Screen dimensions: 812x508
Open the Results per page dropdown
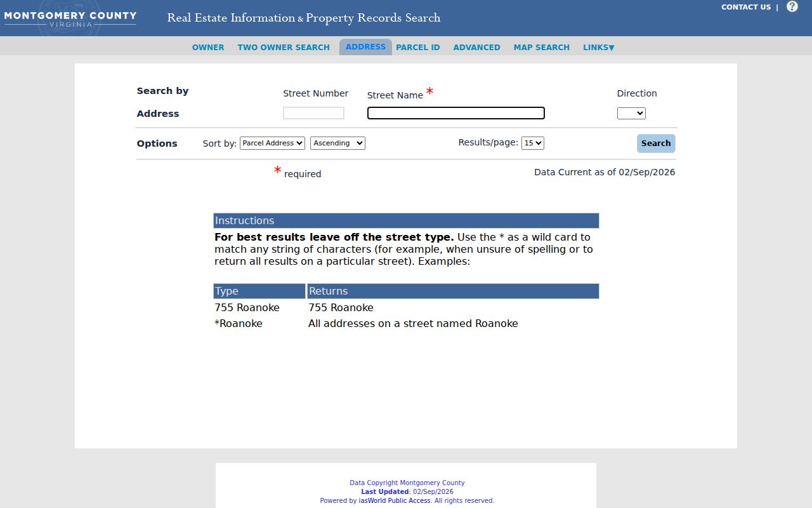[x=533, y=143]
